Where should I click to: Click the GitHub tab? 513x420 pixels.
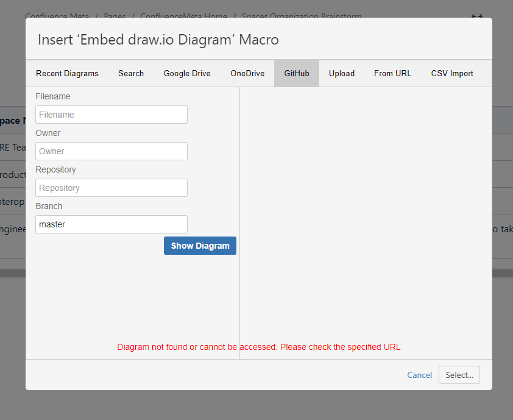point(297,73)
